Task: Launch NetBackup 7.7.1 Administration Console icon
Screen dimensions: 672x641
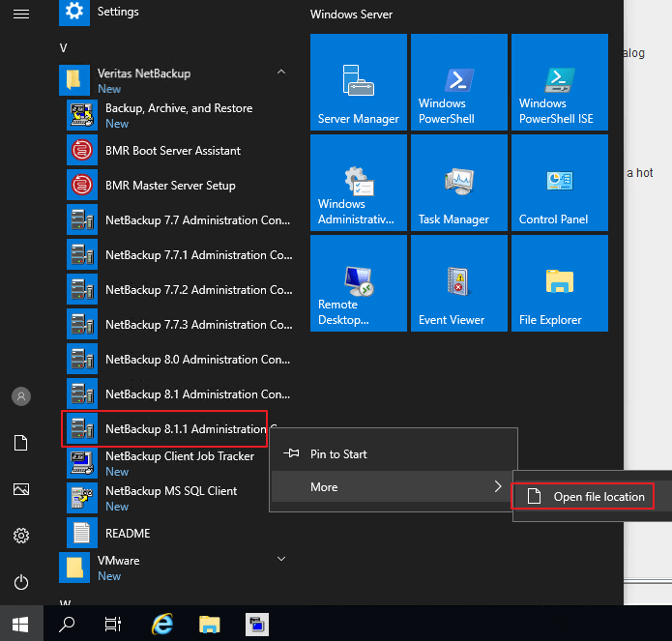Action: 82,254
